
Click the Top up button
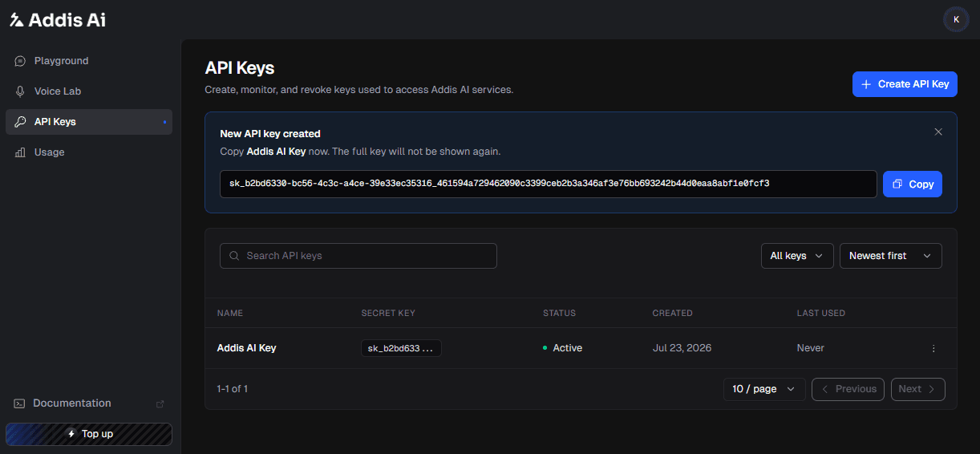[x=89, y=434]
